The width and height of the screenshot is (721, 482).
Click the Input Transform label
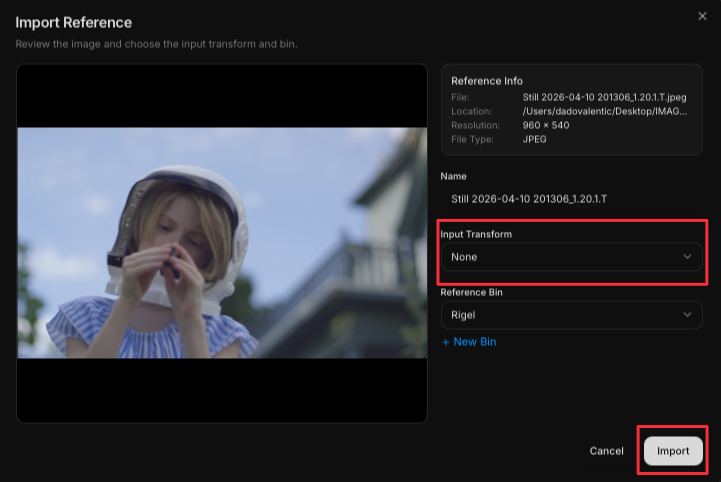[x=476, y=234]
